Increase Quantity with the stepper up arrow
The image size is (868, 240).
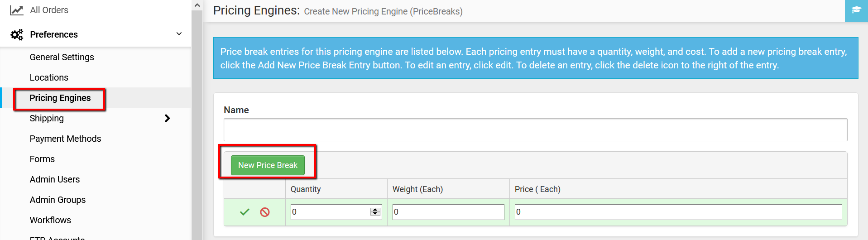375,210
